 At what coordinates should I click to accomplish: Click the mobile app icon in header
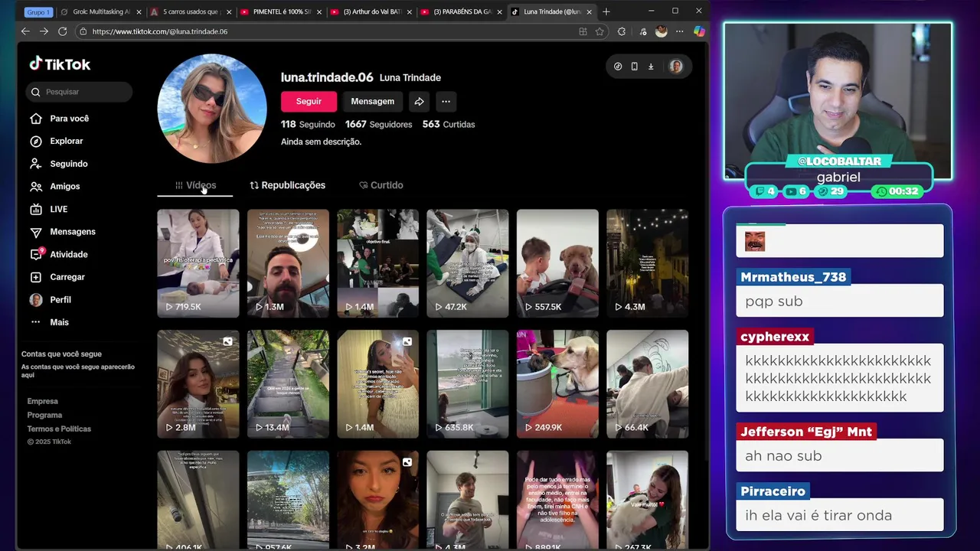click(634, 67)
